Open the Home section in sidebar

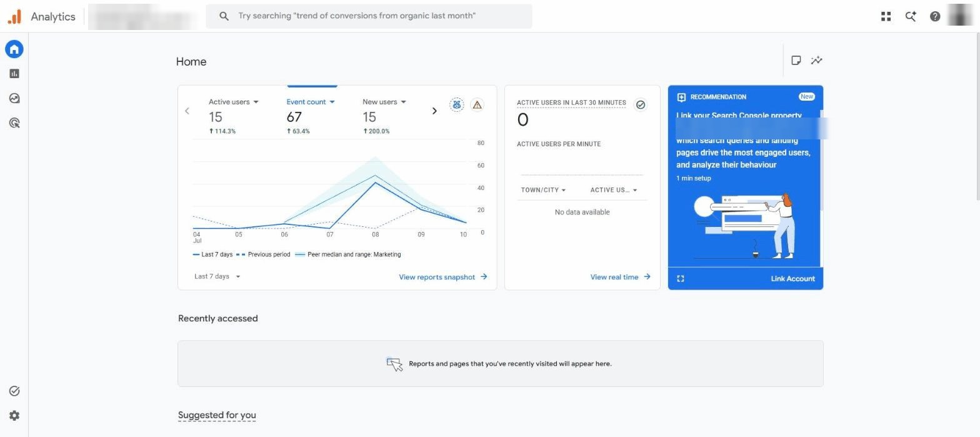coord(14,49)
